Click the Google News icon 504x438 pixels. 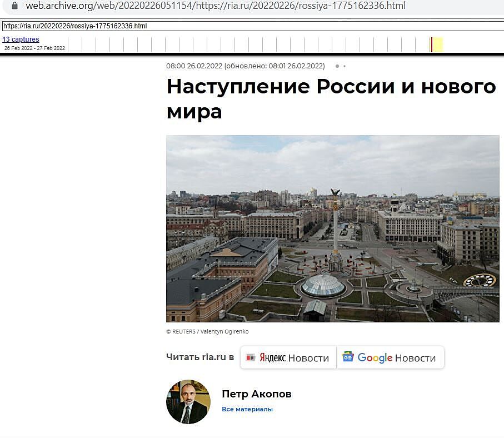coord(348,357)
